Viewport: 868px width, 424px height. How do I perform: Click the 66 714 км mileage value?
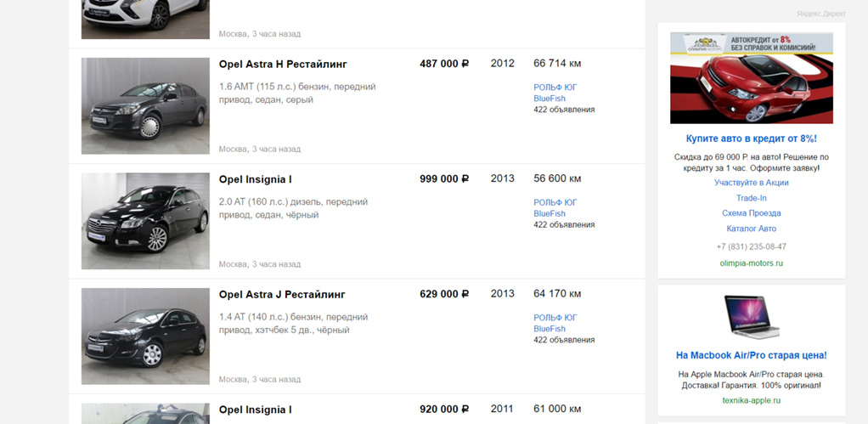coord(557,64)
